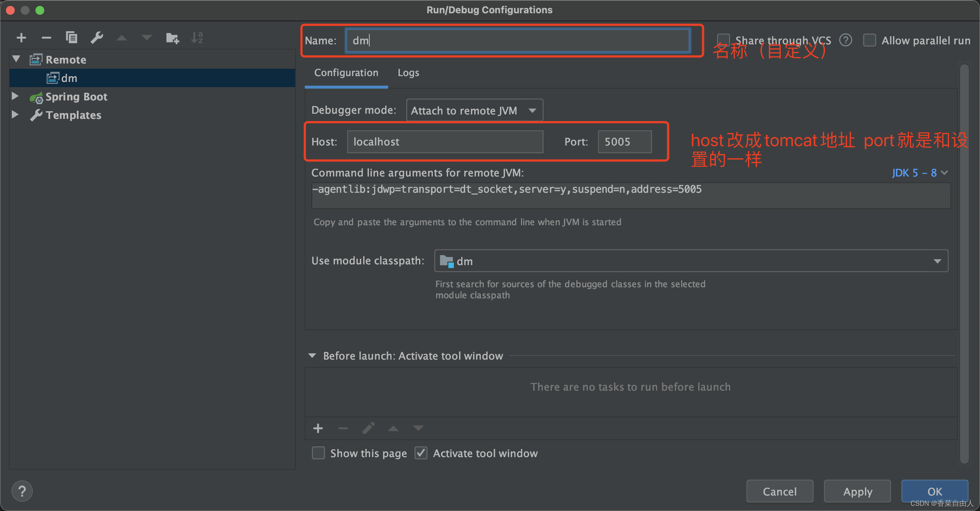Open the Debugger mode dropdown
The image size is (980, 511).
474,110
